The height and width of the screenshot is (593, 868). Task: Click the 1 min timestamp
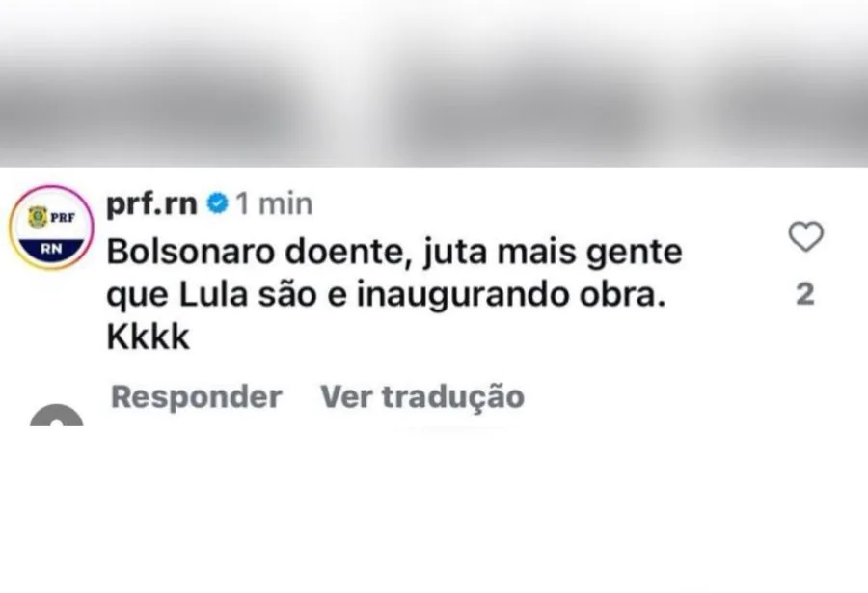[x=275, y=203]
